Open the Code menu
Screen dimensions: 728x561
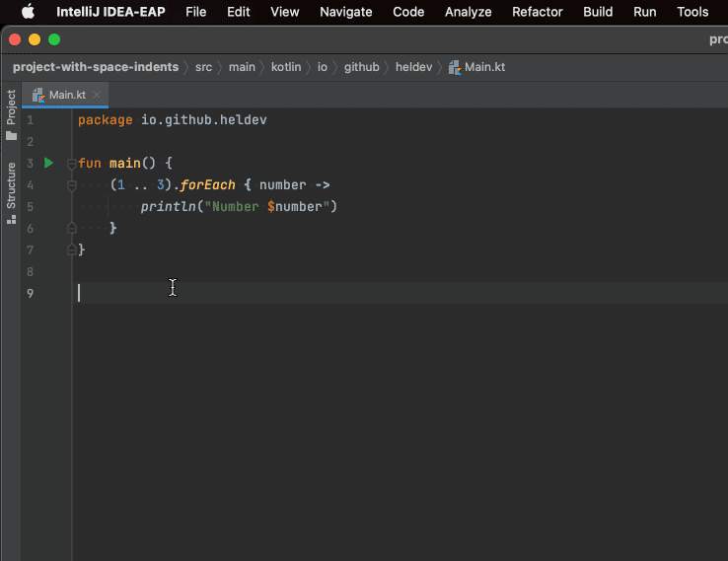pos(408,12)
